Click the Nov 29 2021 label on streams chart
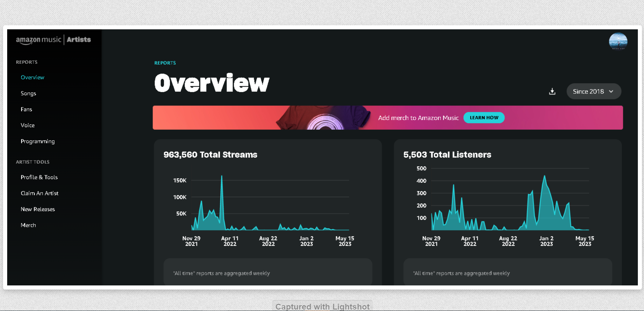Screen dimensions: 644x311 pos(191,241)
